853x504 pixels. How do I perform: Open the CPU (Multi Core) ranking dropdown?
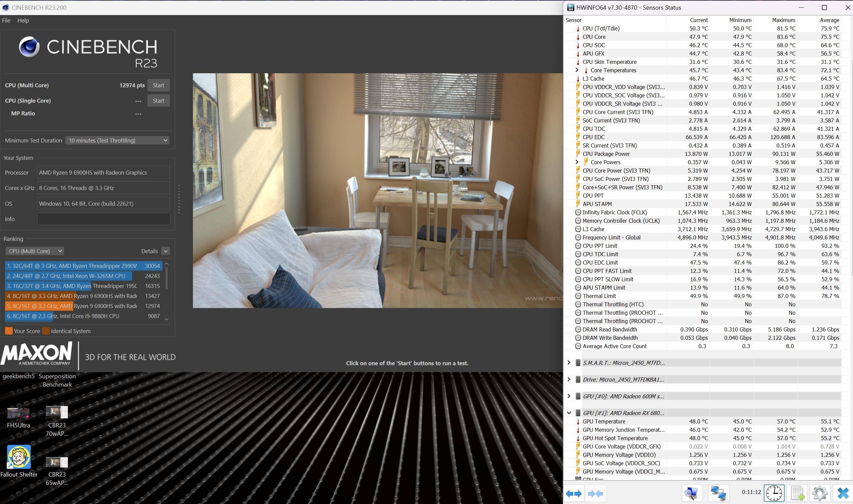tap(35, 251)
